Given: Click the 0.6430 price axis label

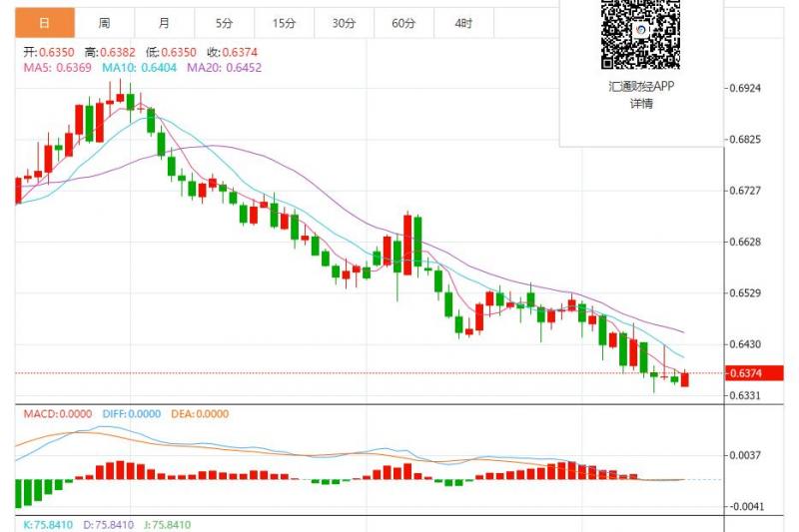Looking at the screenshot, I should [744, 344].
